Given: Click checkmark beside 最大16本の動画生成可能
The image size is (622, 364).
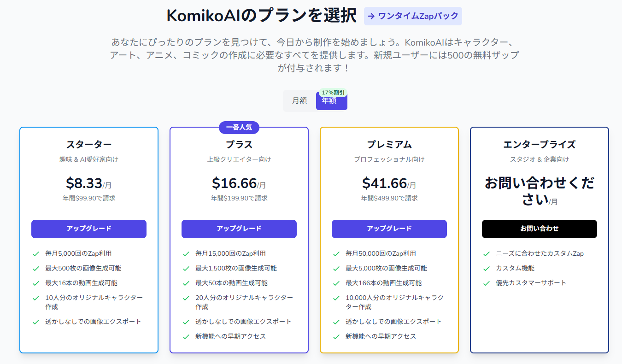Looking at the screenshot, I should point(36,283).
